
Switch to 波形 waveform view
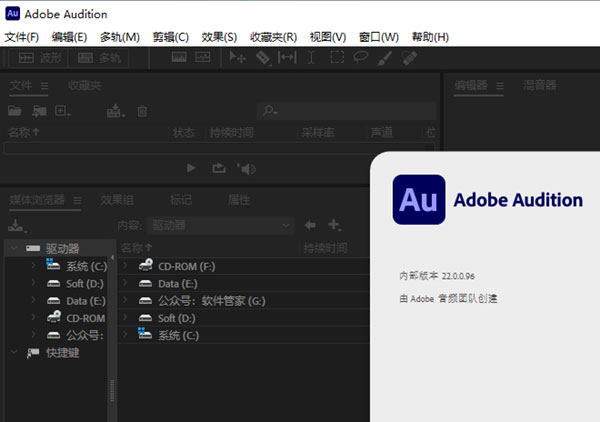pos(39,58)
